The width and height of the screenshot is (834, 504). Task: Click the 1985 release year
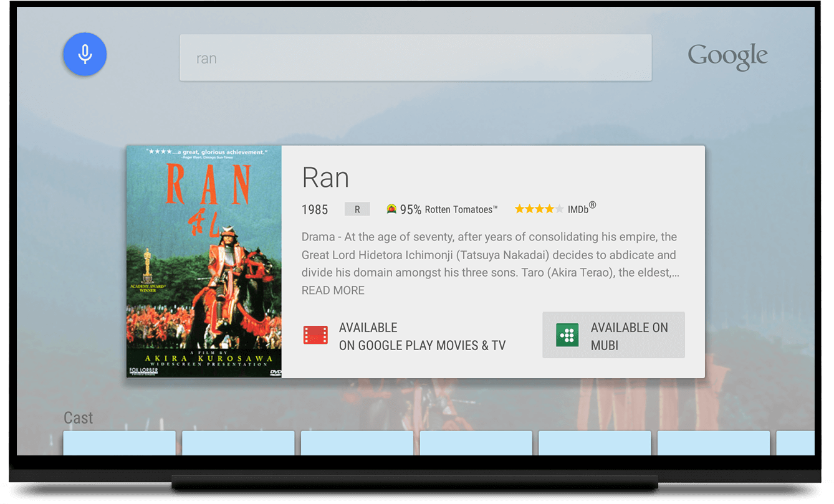(x=315, y=210)
